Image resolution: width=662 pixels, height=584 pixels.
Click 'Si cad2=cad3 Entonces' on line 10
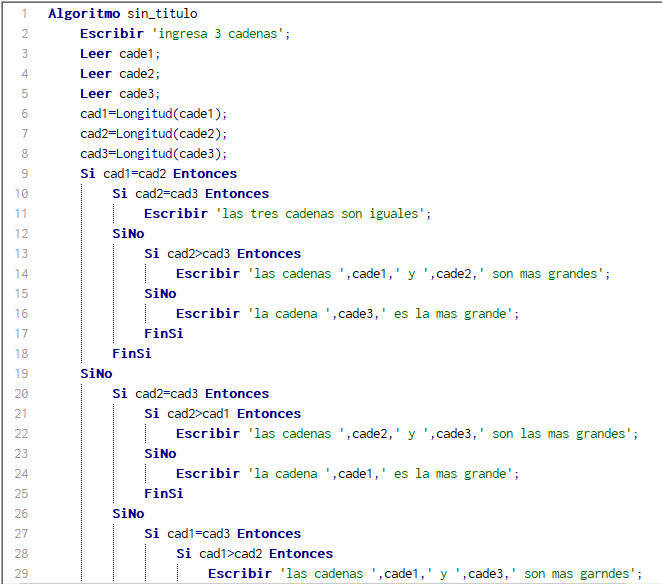(x=190, y=194)
